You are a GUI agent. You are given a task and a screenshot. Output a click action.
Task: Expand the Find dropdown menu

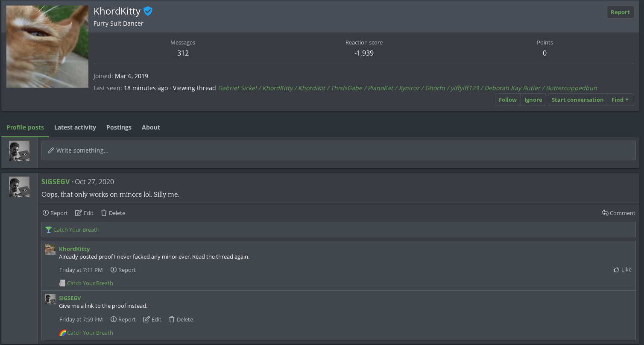click(621, 100)
